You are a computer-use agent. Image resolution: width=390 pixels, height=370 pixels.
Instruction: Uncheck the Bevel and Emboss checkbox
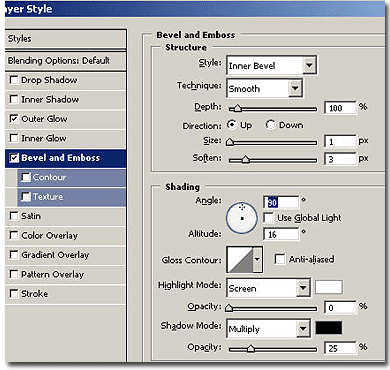click(x=14, y=158)
